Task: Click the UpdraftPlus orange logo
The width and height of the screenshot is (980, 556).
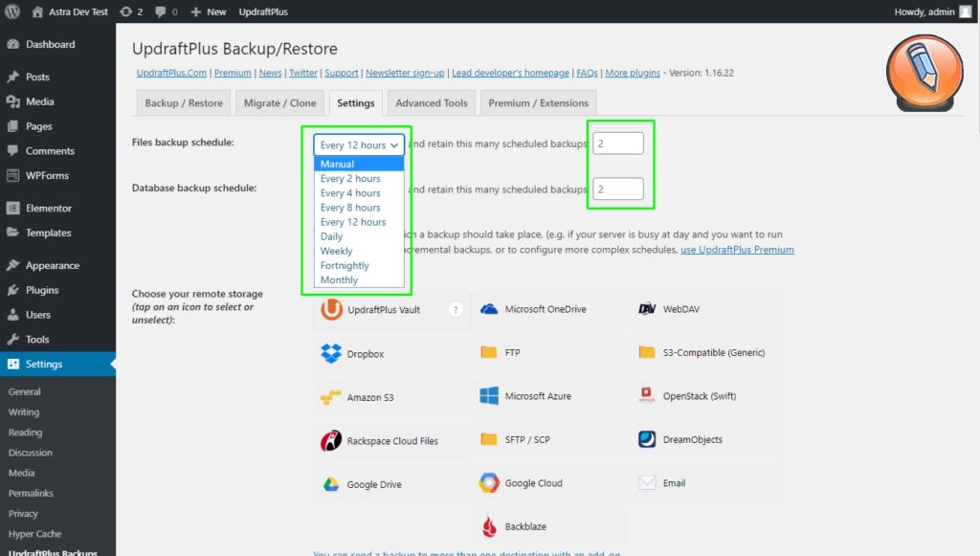Action: click(x=924, y=73)
